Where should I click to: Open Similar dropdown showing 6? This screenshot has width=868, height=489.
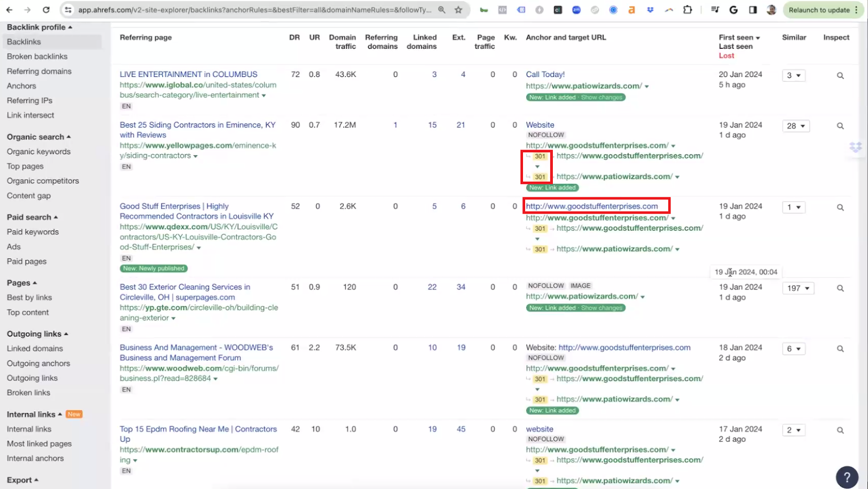coord(794,349)
